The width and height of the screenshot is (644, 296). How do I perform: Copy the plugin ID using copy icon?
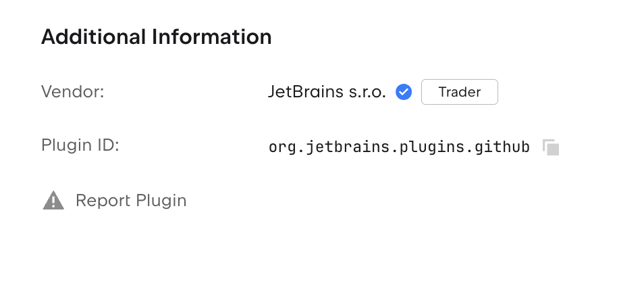point(551,147)
